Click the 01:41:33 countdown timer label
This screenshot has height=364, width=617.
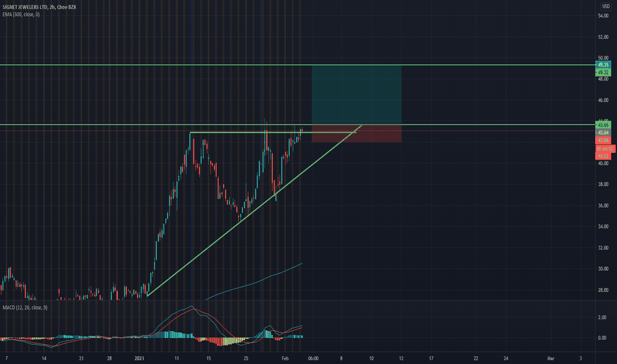[x=605, y=149]
